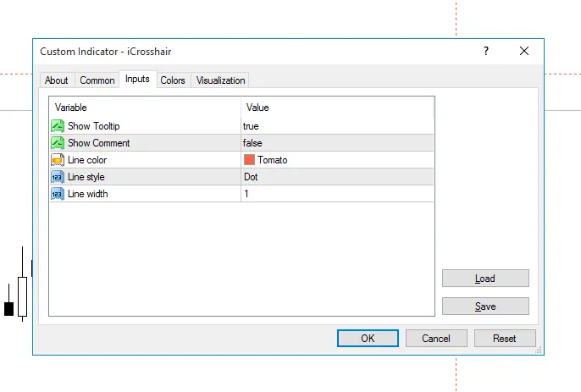Switch to the About tab
The image size is (581, 392).
[57, 80]
